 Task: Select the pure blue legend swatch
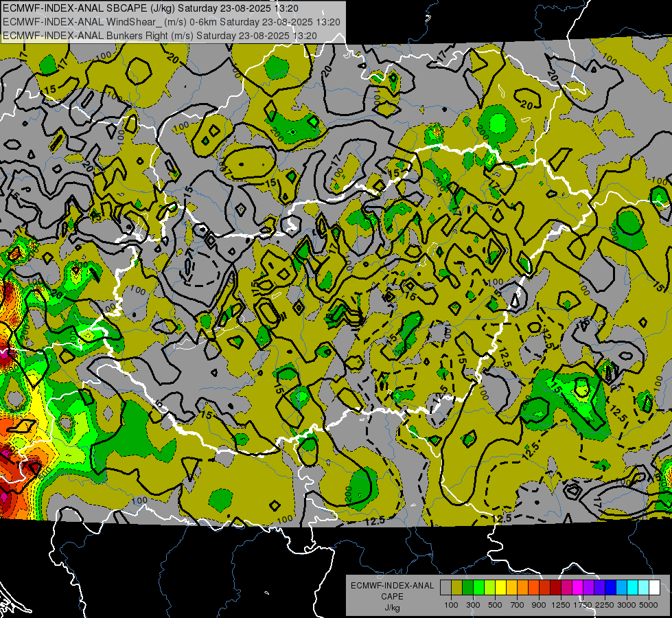(611, 587)
